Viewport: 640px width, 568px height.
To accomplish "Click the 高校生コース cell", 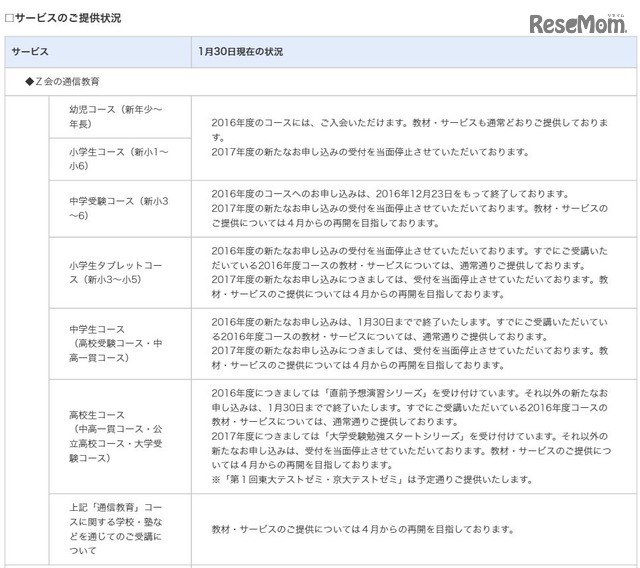I will point(120,437).
